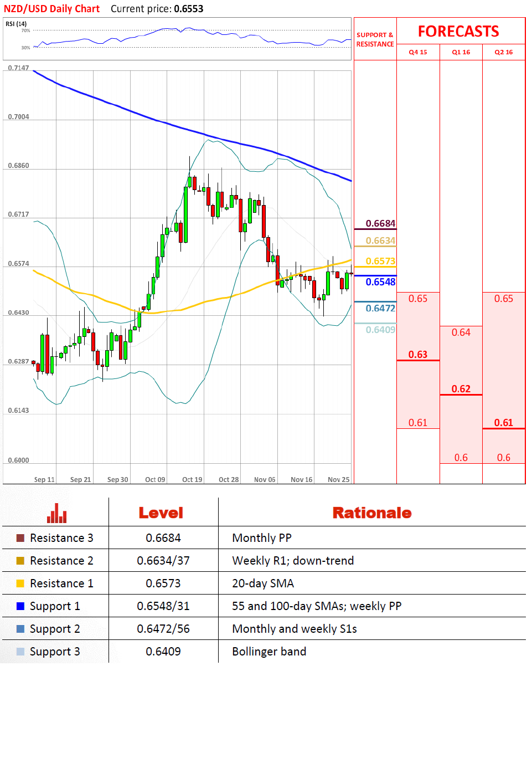This screenshot has width=532, height=758.
Task: Click the Resistance 3 row label
Action: pyautogui.click(x=61, y=538)
